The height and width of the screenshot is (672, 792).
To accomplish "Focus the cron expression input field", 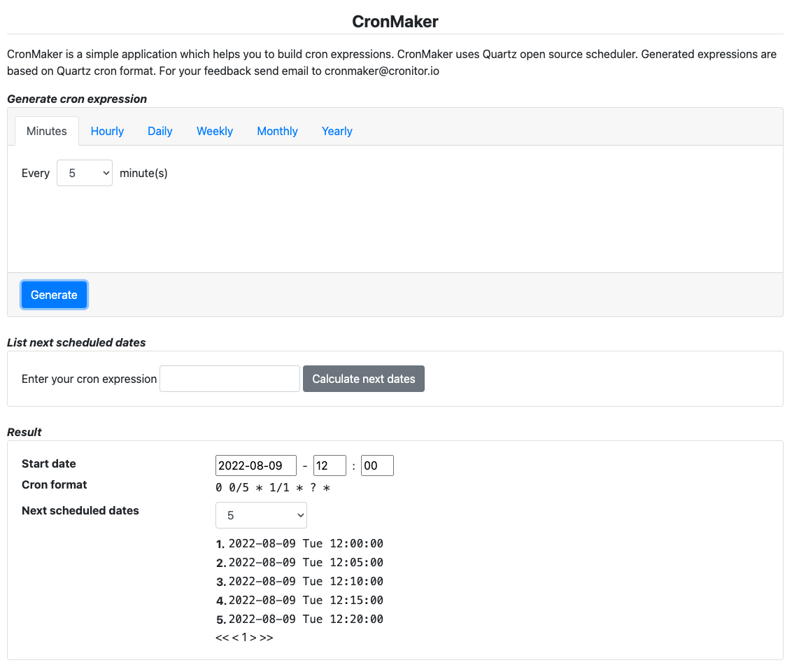I will click(x=229, y=379).
